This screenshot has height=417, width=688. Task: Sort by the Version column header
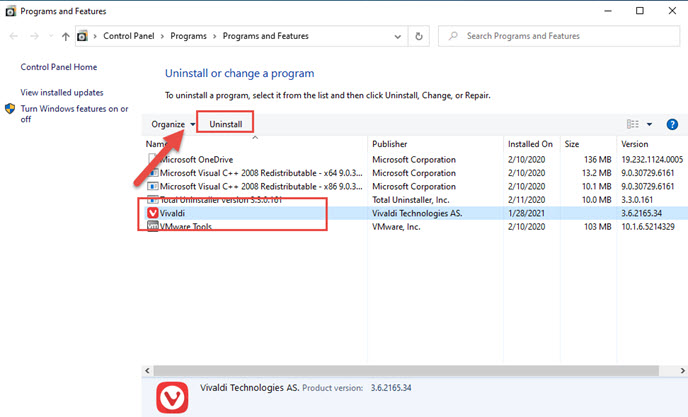tap(634, 144)
